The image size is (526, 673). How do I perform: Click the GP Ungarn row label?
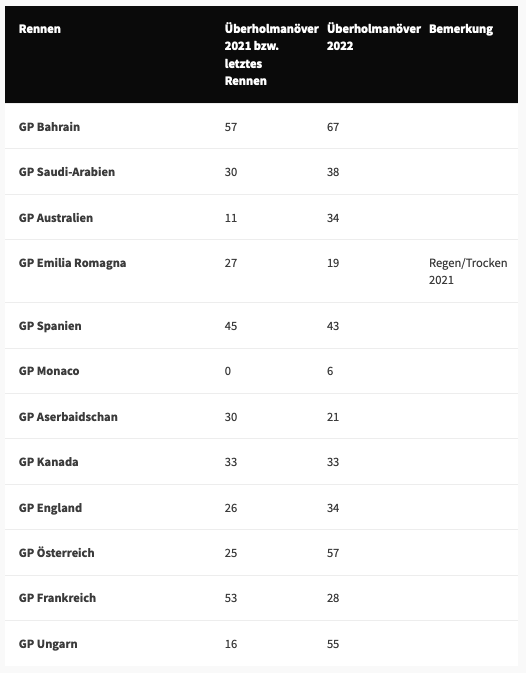coord(48,644)
